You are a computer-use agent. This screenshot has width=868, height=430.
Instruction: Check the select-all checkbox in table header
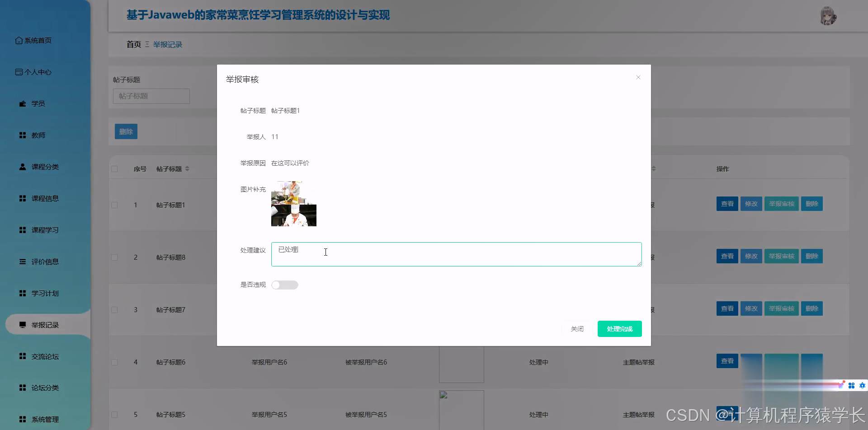114,168
